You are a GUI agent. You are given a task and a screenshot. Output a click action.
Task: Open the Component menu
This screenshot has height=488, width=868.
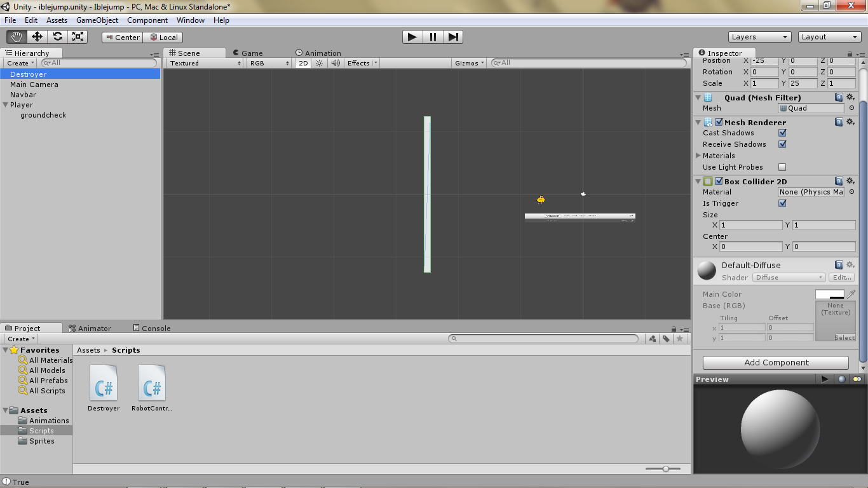[147, 20]
